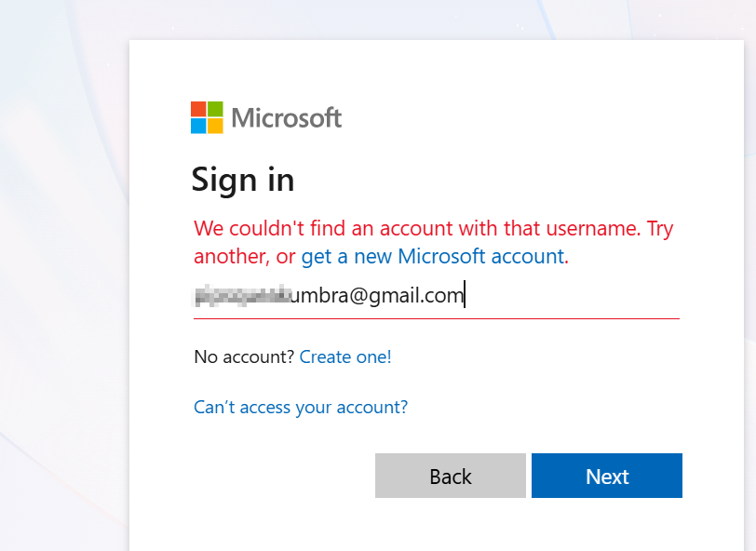
Task: Click the red underline below the email
Action: click(437, 318)
